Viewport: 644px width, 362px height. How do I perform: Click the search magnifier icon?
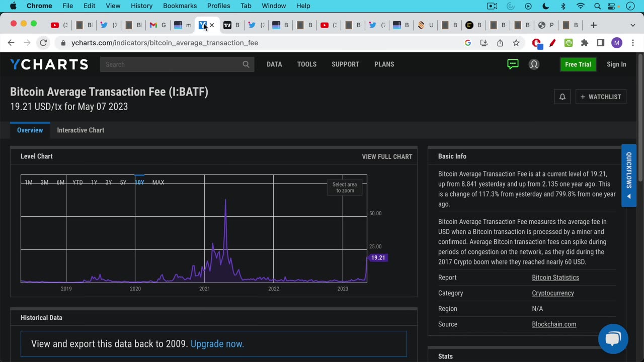click(246, 64)
